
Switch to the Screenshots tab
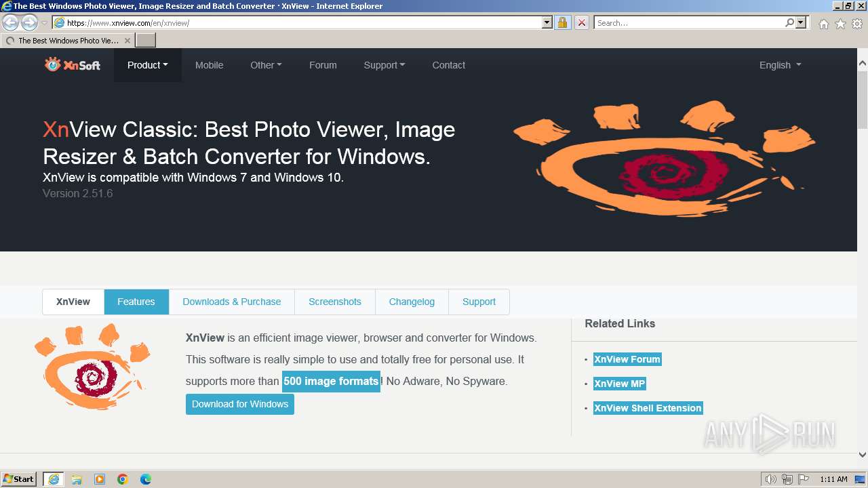pyautogui.click(x=335, y=302)
